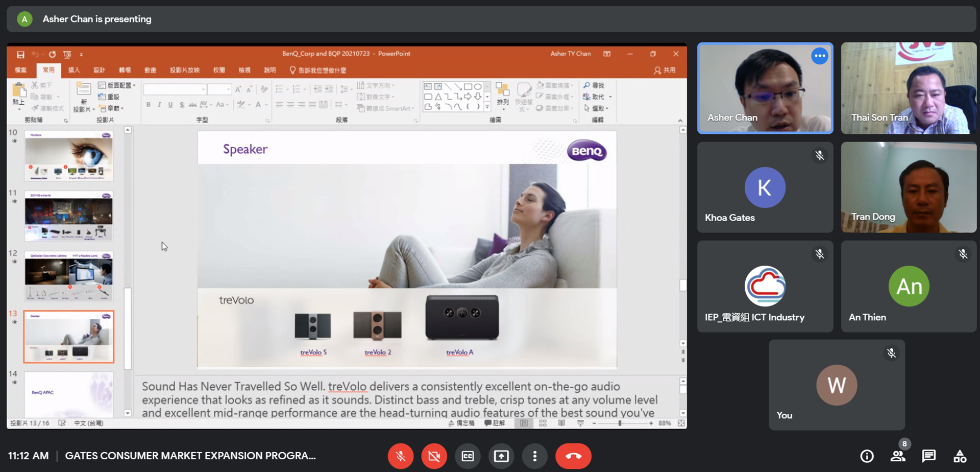Screen dimensions: 980x472
Task: Click 共用 Share button in PowerPoint
Action: pos(665,70)
